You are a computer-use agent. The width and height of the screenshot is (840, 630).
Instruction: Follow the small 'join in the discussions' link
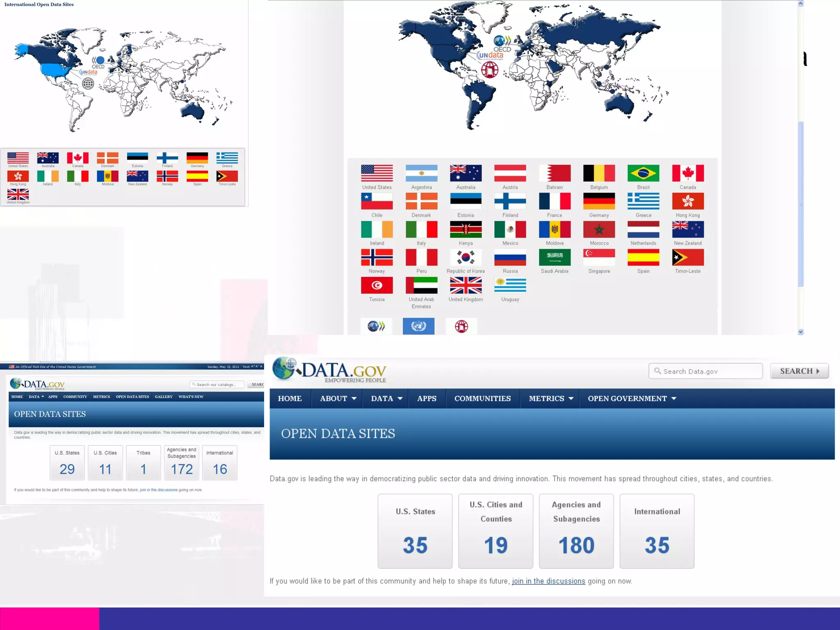[x=158, y=490]
